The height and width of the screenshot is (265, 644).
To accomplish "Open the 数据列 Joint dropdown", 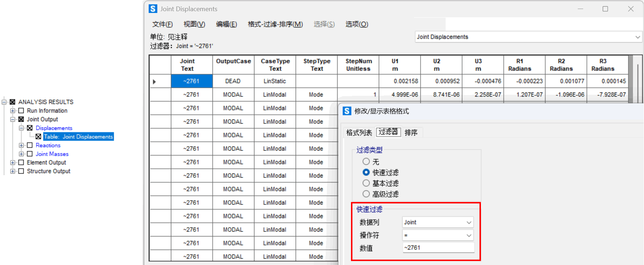I will tap(469, 223).
